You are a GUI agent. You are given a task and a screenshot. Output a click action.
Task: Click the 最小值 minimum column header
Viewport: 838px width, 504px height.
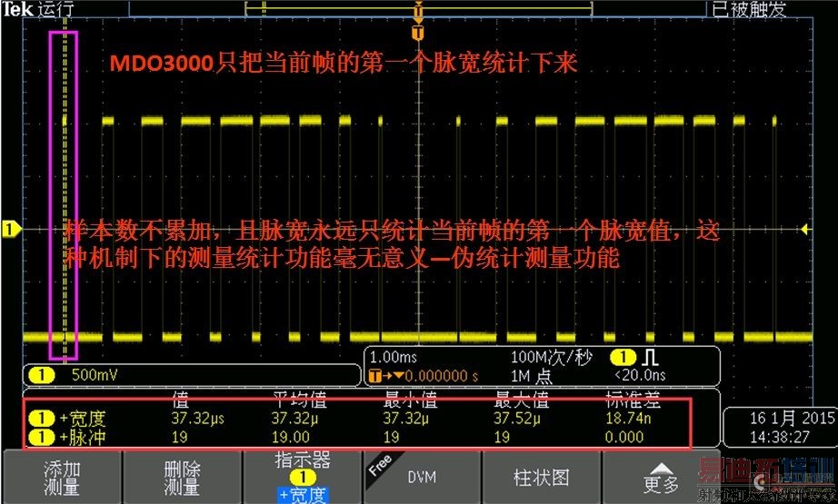(411, 400)
